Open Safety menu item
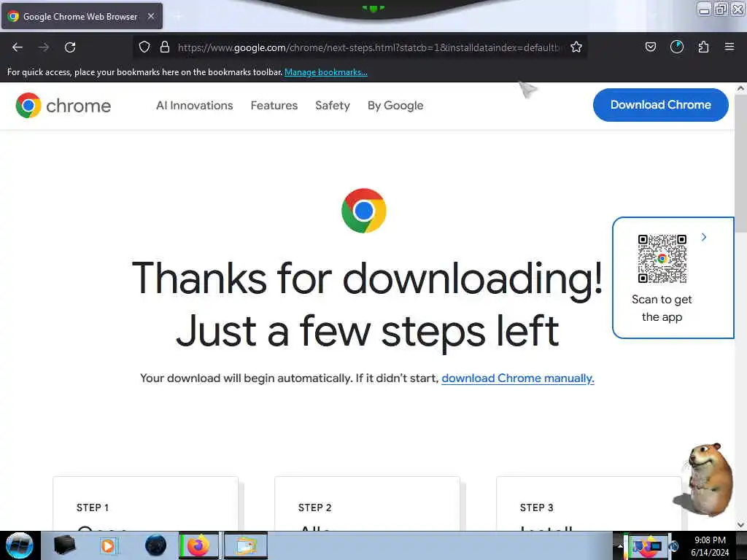This screenshot has width=747, height=560. [x=333, y=105]
